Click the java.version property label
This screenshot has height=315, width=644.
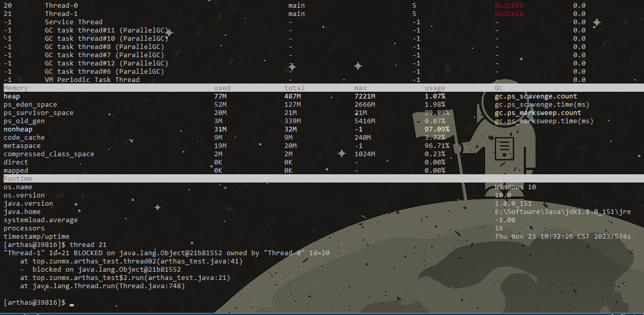point(28,204)
